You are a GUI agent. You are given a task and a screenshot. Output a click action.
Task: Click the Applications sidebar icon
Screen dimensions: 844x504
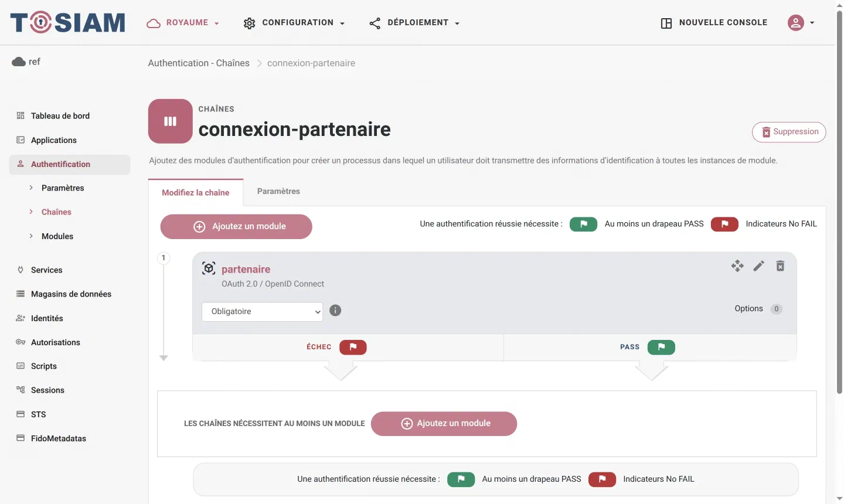[x=21, y=139]
